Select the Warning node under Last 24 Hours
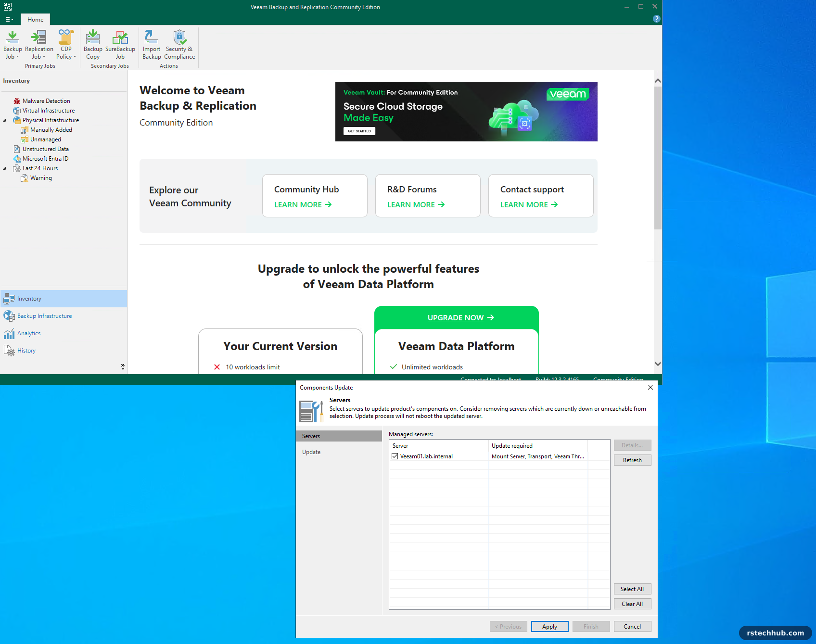This screenshot has height=644, width=816. 40,178
